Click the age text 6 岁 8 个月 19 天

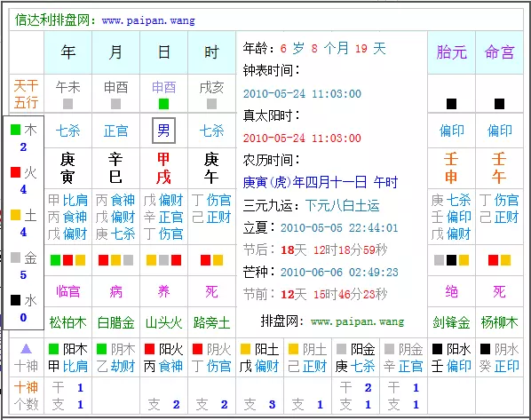point(333,49)
